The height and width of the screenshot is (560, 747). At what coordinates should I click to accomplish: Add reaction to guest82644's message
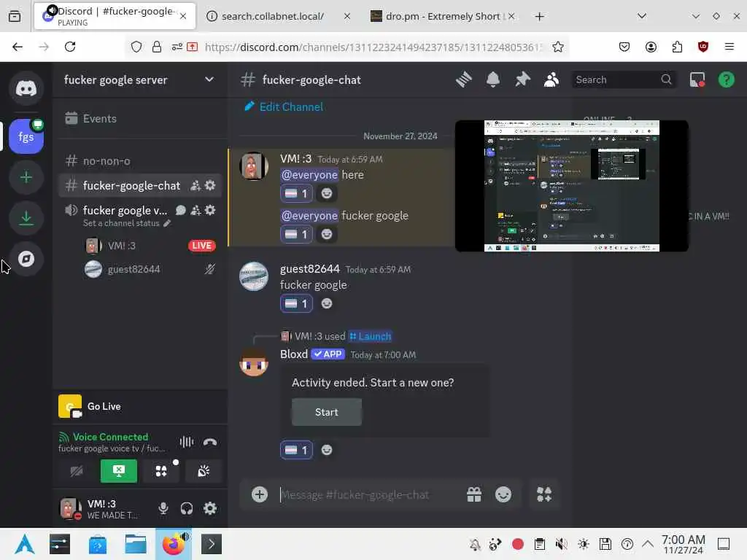point(326,303)
